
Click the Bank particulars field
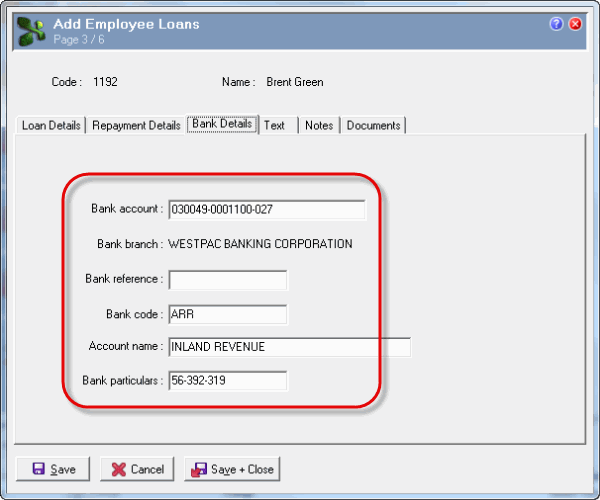coord(228,381)
